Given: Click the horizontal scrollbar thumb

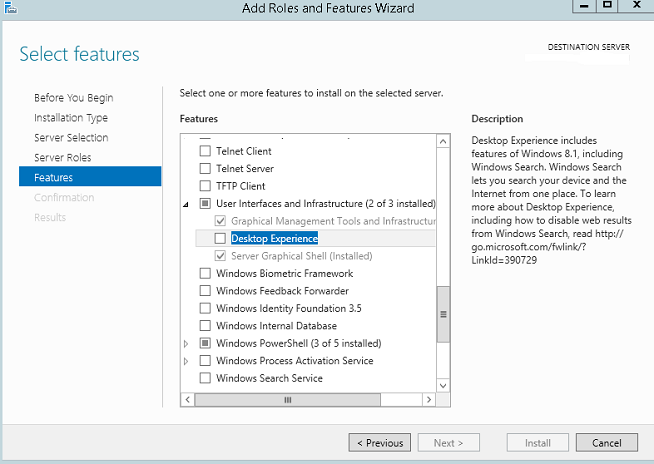Looking at the screenshot, I should tap(288, 400).
